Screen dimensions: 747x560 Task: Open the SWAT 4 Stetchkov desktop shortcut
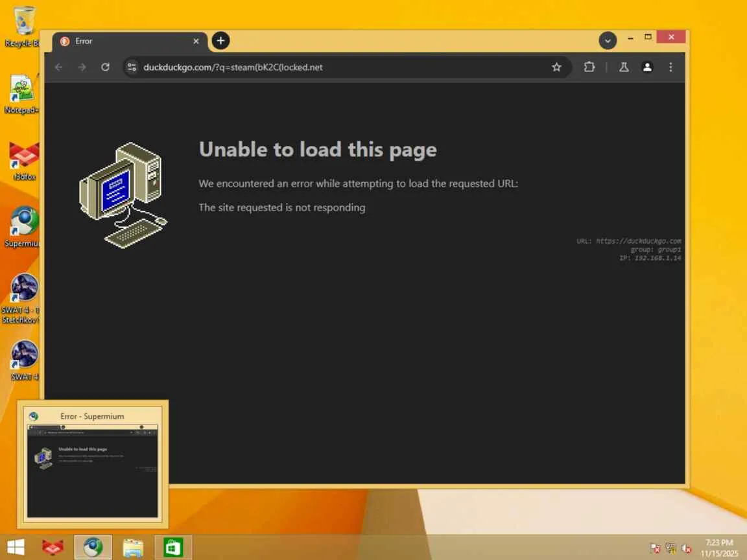[21, 299]
